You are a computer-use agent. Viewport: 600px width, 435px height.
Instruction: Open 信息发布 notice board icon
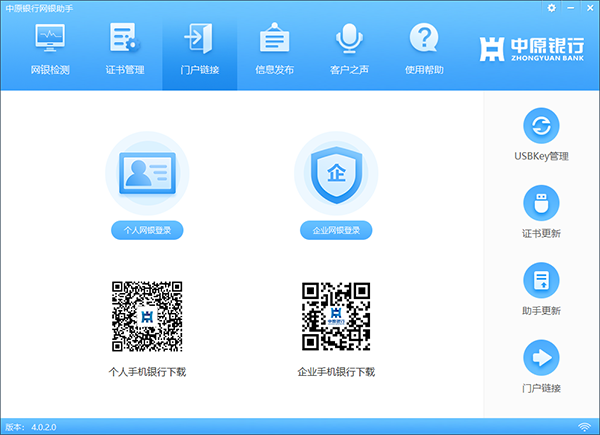(x=274, y=37)
